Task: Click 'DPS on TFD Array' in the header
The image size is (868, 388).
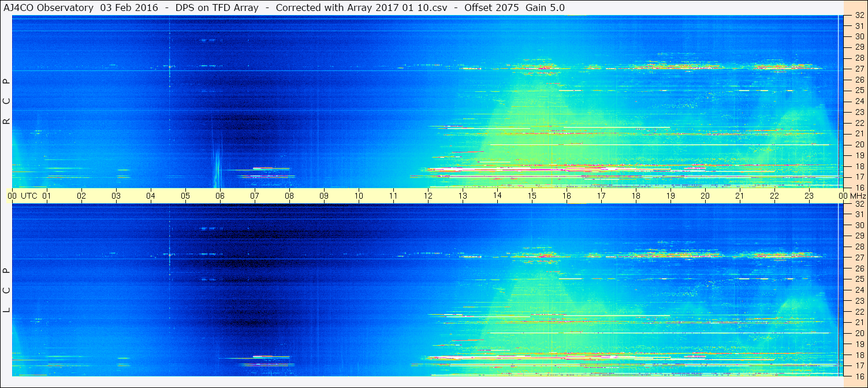Action: pyautogui.click(x=217, y=8)
